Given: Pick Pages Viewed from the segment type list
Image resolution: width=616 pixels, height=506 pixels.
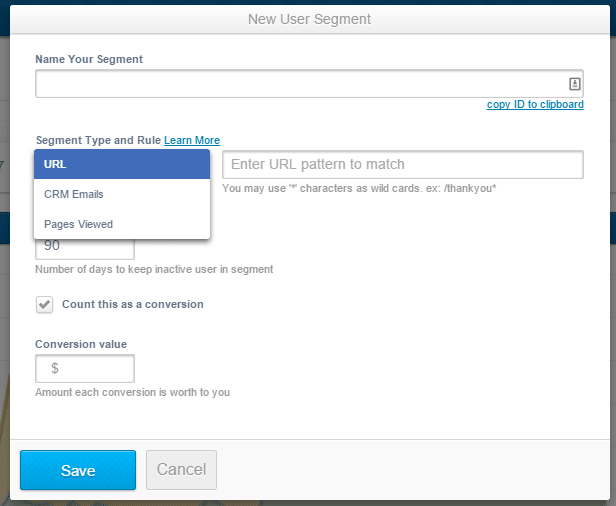Looking at the screenshot, I should [122, 224].
